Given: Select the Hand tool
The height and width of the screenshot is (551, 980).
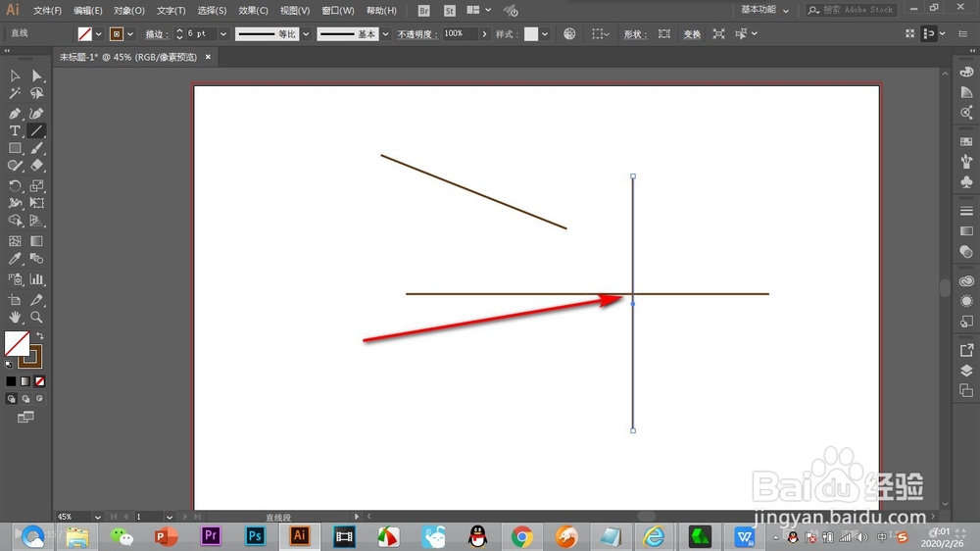Looking at the screenshot, I should 15,318.
